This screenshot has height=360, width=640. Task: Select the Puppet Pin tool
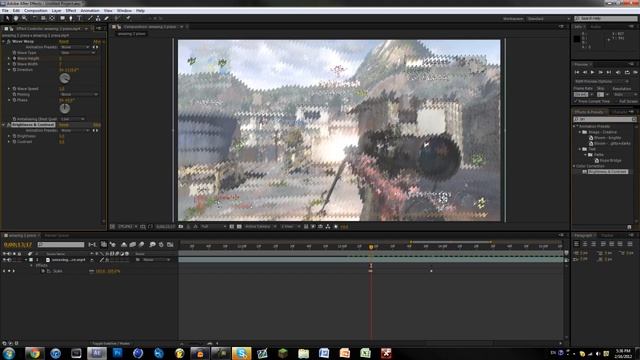point(128,18)
